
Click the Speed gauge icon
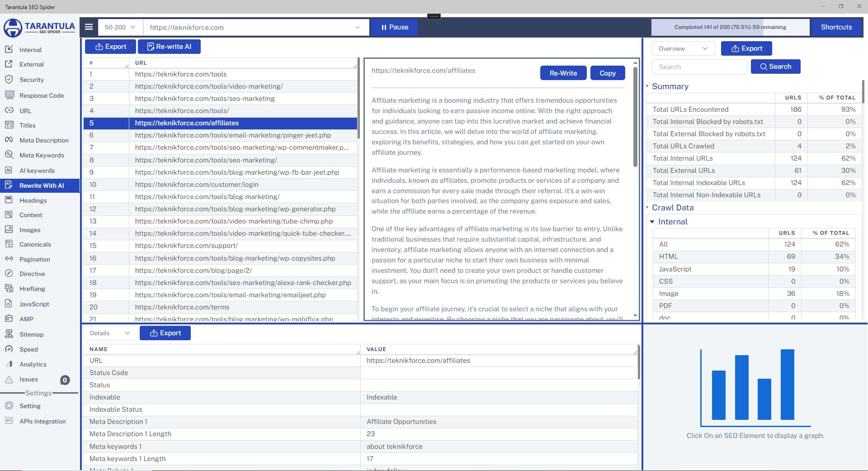tap(9, 349)
